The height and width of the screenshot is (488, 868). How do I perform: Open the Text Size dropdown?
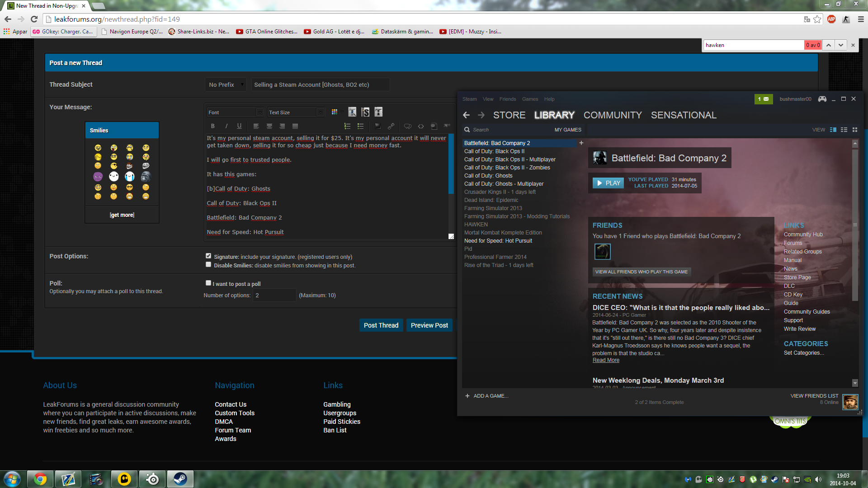320,113
